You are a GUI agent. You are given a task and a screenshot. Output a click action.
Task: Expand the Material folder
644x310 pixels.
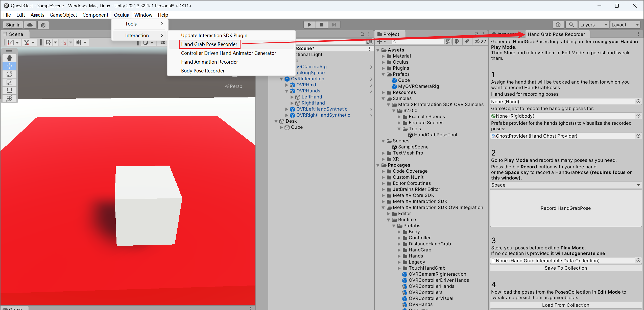(383, 56)
